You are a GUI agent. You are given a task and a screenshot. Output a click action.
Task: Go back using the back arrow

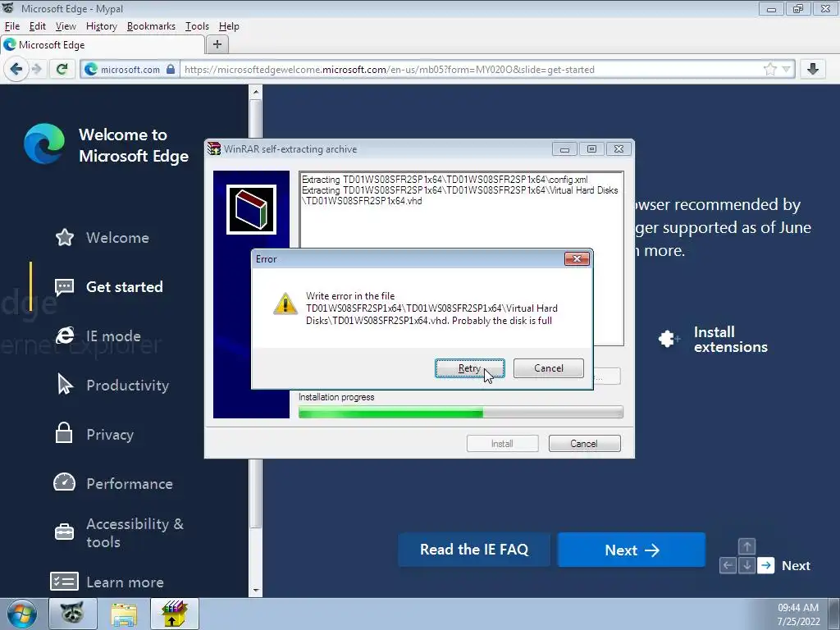(x=16, y=69)
